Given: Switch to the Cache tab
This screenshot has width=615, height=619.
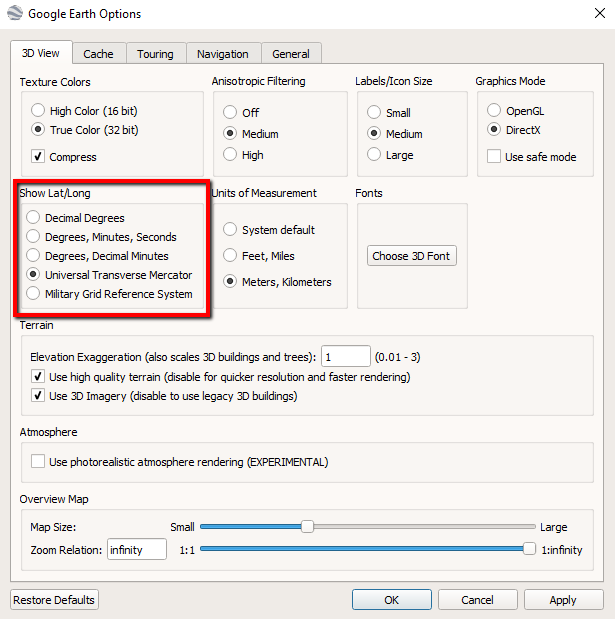Looking at the screenshot, I should (99, 54).
